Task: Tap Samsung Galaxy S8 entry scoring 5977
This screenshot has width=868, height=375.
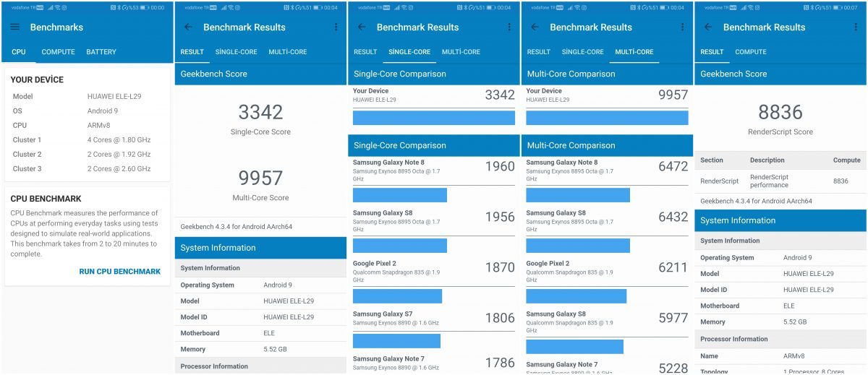Action: (607, 332)
